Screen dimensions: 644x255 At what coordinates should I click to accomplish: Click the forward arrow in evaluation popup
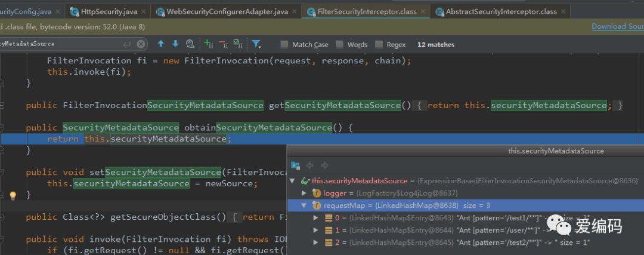pyautogui.click(x=324, y=165)
